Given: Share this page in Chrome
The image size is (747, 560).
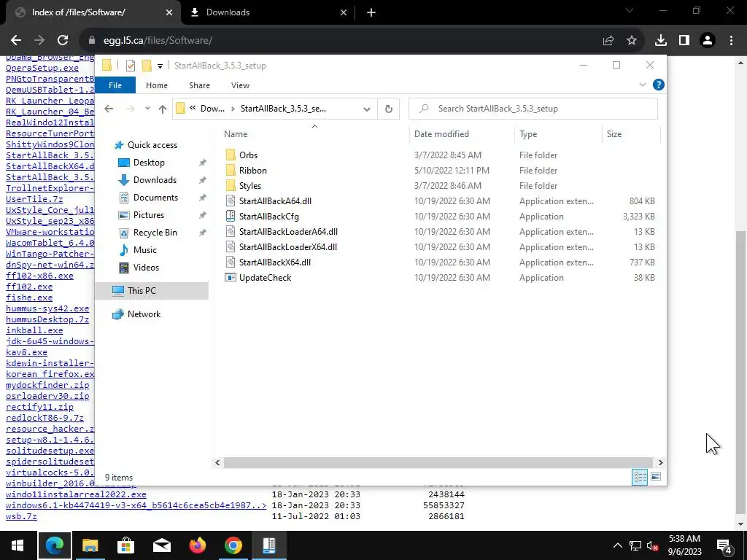Looking at the screenshot, I should tap(608, 41).
